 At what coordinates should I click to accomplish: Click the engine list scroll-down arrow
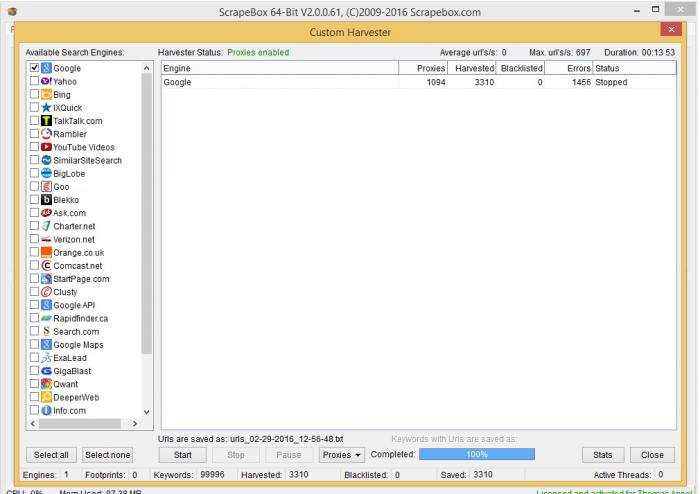point(146,412)
